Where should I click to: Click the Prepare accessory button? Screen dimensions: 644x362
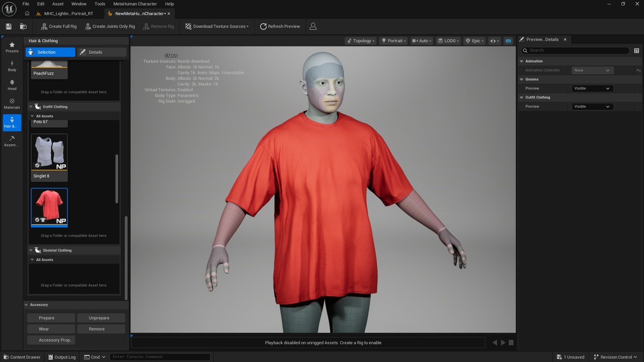51,318
